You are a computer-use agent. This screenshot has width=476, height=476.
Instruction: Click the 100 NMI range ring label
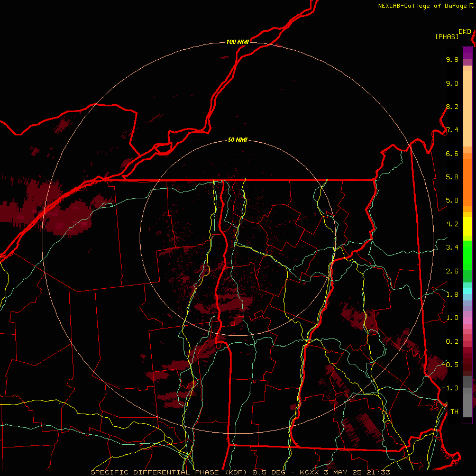click(x=237, y=42)
